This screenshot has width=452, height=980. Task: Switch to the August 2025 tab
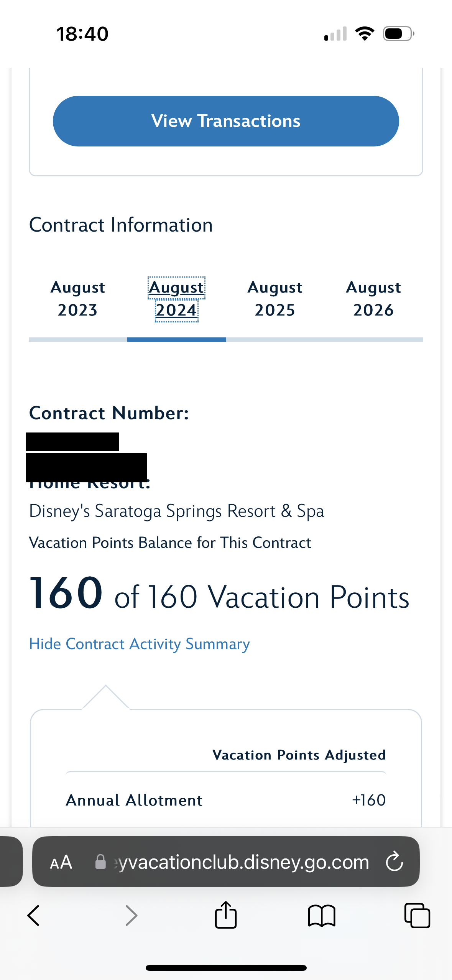tap(275, 299)
